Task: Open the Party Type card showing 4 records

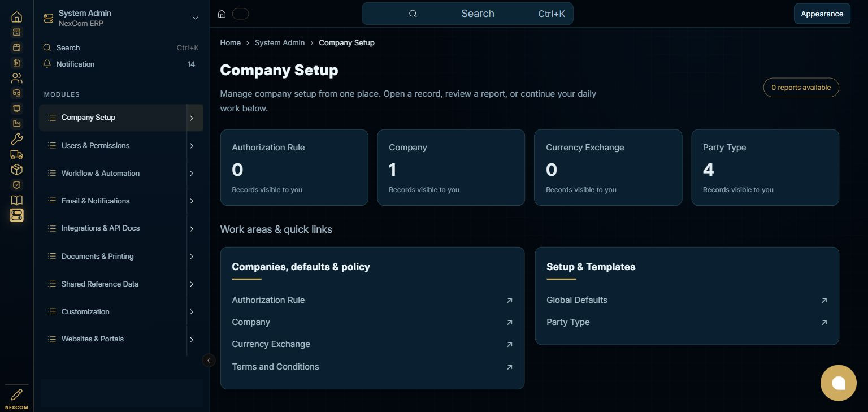Action: [x=765, y=167]
